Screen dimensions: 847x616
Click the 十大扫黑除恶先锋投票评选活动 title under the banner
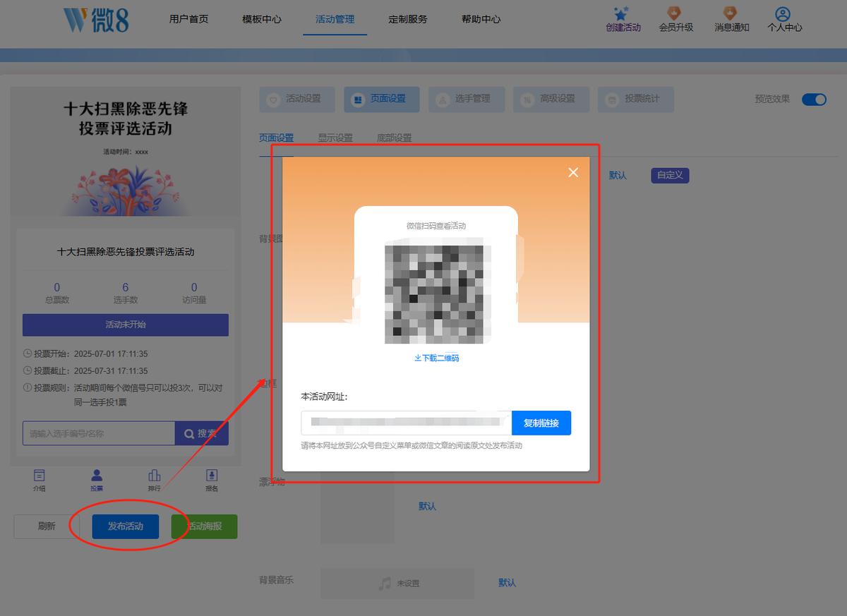pyautogui.click(x=126, y=252)
